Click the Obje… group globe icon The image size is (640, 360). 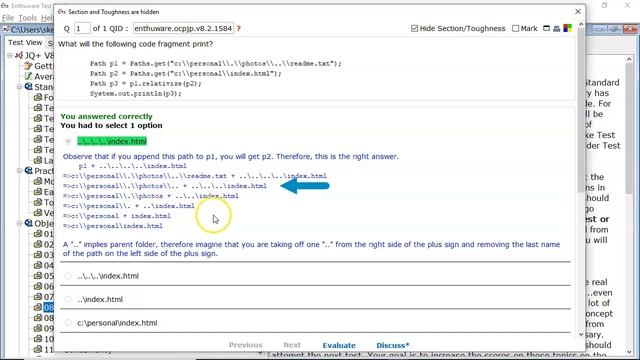click(29, 223)
